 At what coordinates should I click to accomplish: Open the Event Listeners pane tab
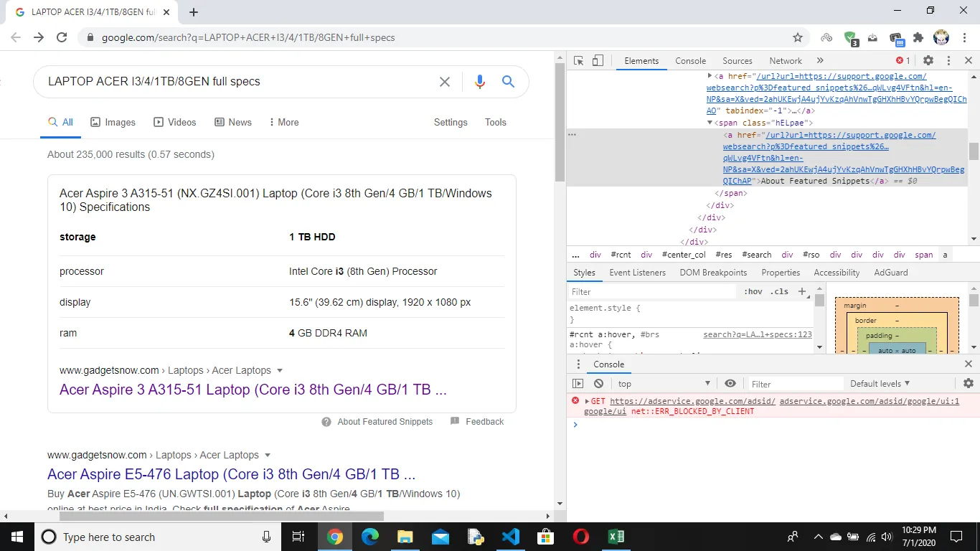[637, 273]
